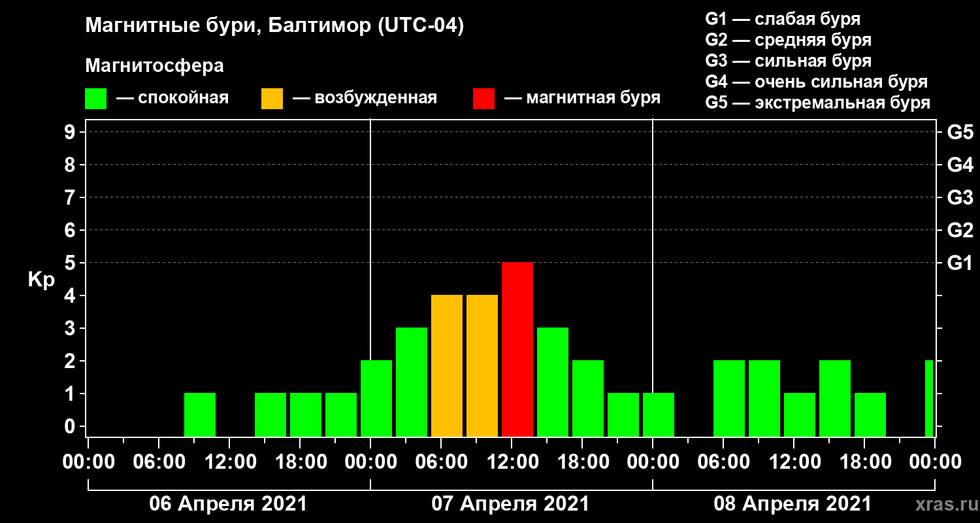Click the 'G3 — сильная буря' legend line

pos(788,61)
